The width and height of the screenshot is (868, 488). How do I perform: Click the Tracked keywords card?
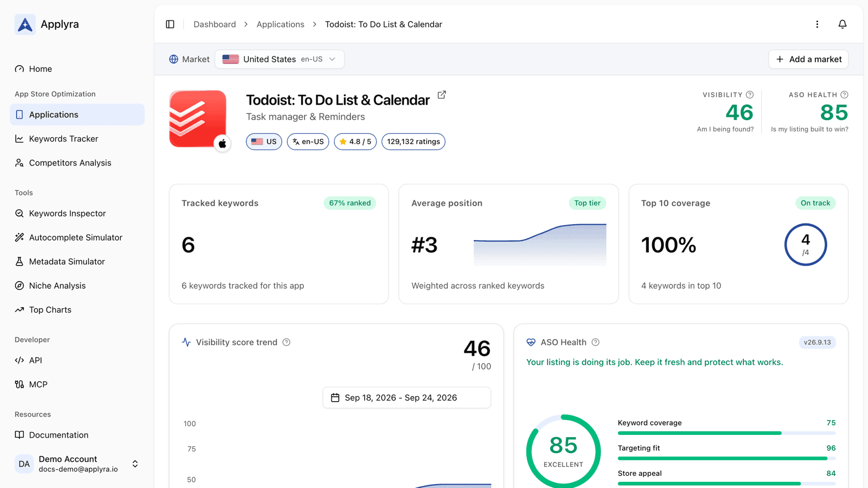click(278, 244)
